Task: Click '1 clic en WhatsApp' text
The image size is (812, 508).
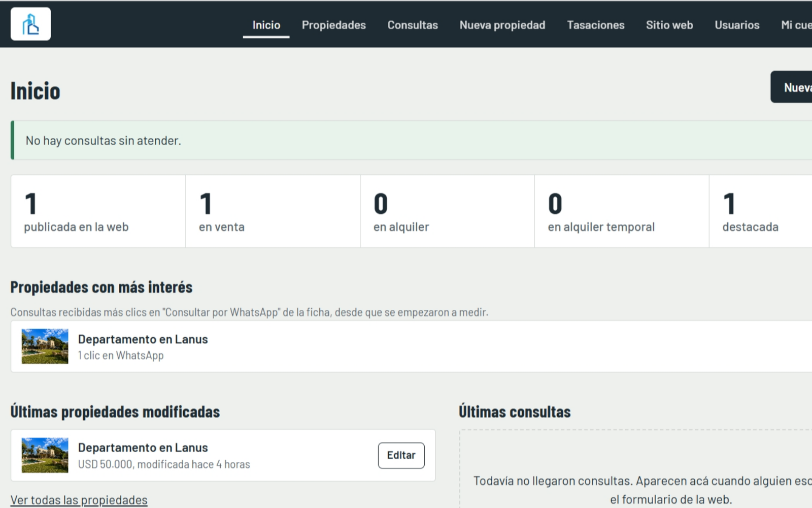Action: (x=121, y=356)
